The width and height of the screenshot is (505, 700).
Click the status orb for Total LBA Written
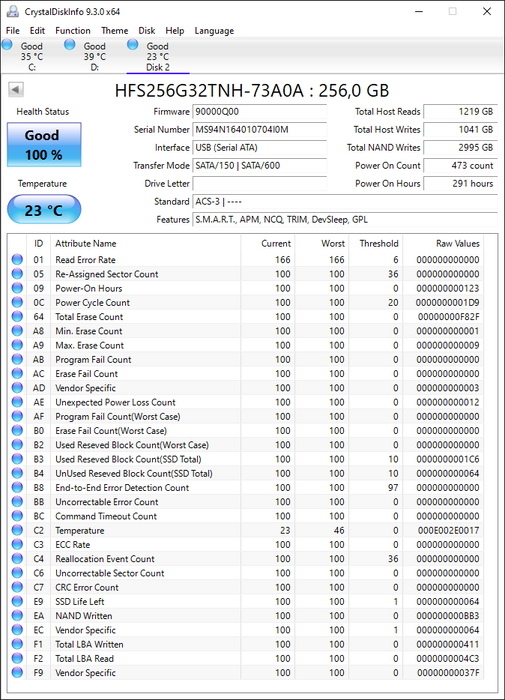(x=17, y=644)
